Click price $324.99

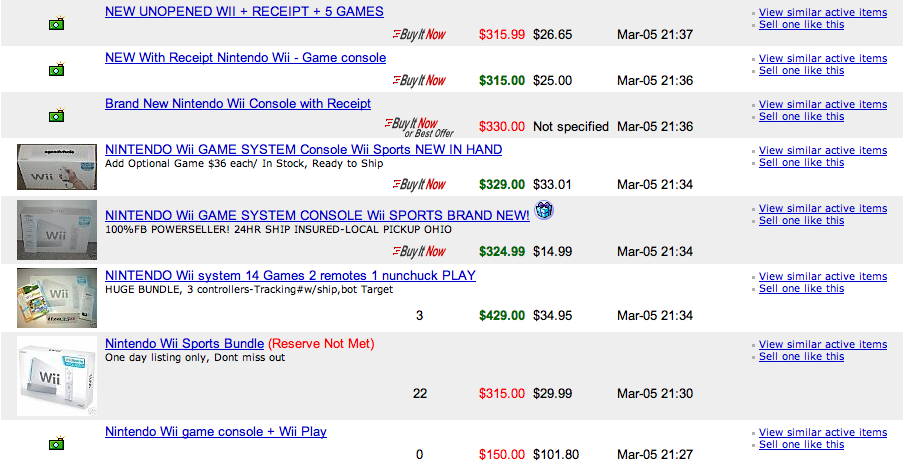tap(502, 252)
